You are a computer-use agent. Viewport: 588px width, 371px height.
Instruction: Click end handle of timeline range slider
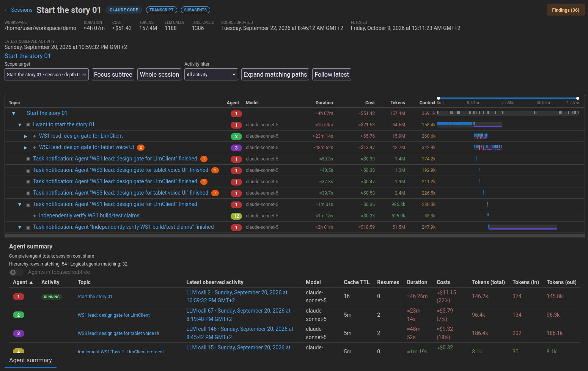pyautogui.click(x=578, y=98)
